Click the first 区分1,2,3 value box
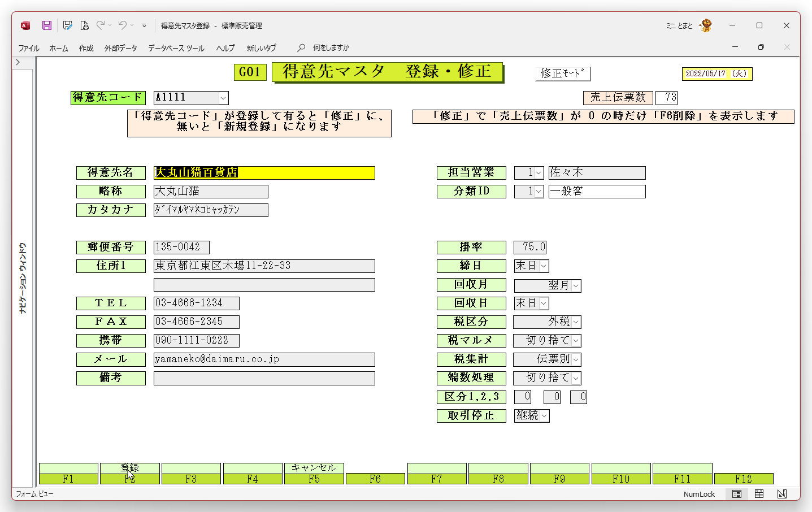Screen dimensions: 812x512 pos(523,397)
